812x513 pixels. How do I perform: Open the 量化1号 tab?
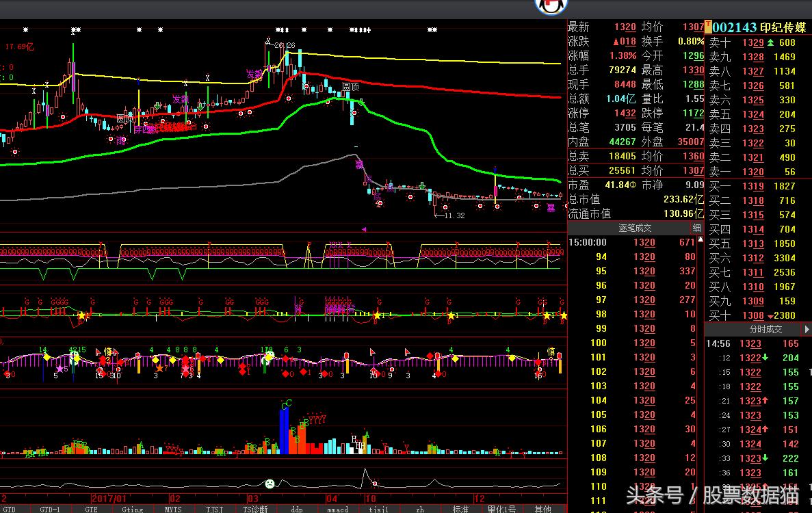click(501, 510)
